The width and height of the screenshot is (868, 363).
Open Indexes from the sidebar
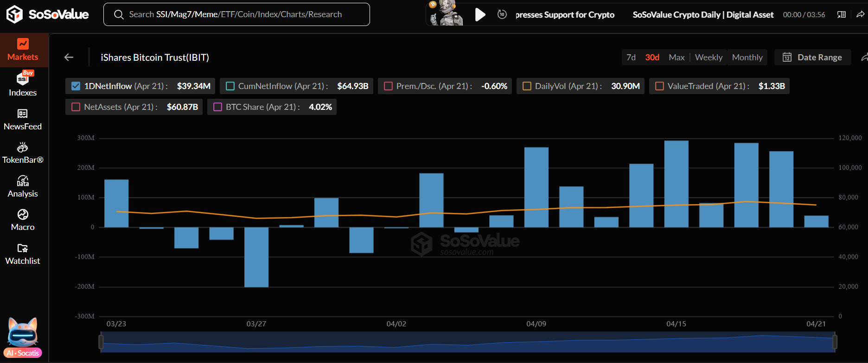[23, 84]
